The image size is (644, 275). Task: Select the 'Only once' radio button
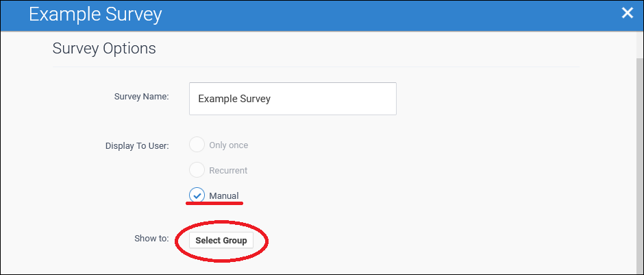pyautogui.click(x=197, y=145)
